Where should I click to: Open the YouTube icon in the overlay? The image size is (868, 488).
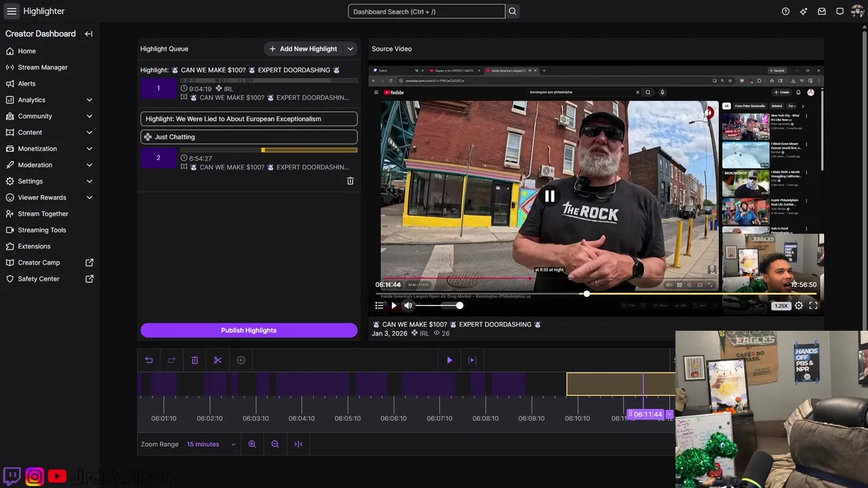click(x=57, y=476)
